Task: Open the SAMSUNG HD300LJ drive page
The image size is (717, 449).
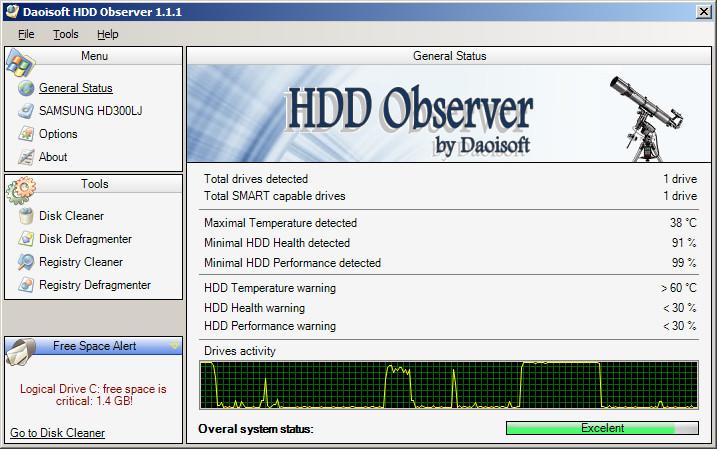Action: click(91, 111)
